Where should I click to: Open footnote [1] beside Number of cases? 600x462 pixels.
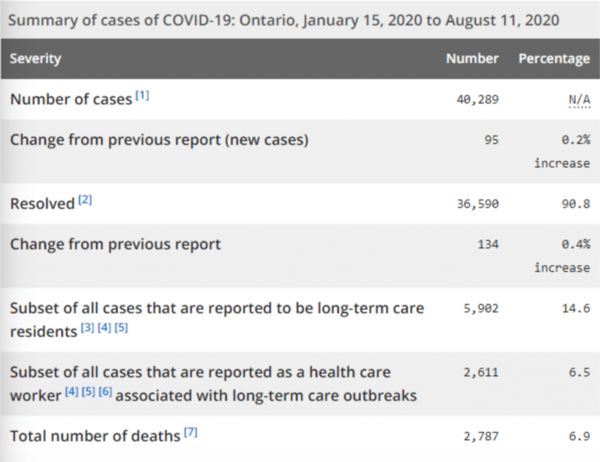[x=143, y=96]
